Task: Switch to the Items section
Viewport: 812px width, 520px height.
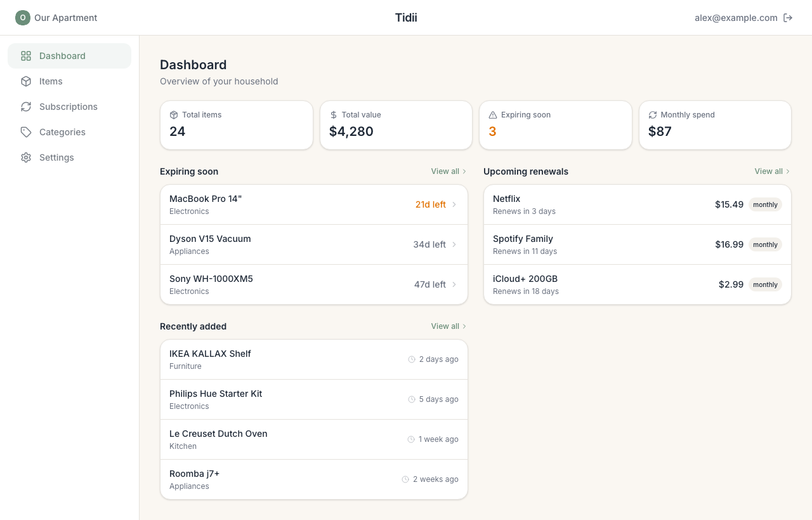Action: pos(51,81)
